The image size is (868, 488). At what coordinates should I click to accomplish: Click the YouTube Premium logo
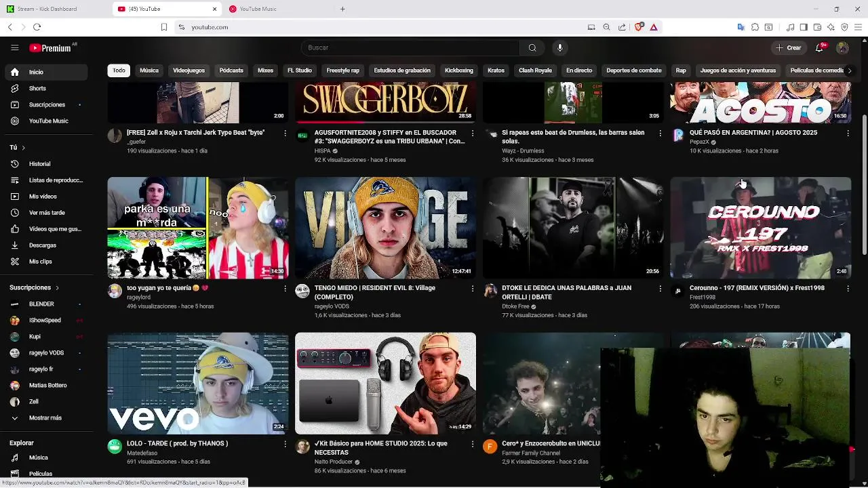50,48
